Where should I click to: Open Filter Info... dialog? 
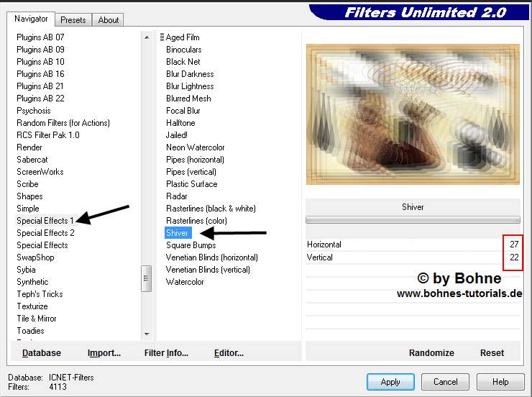[x=166, y=353]
